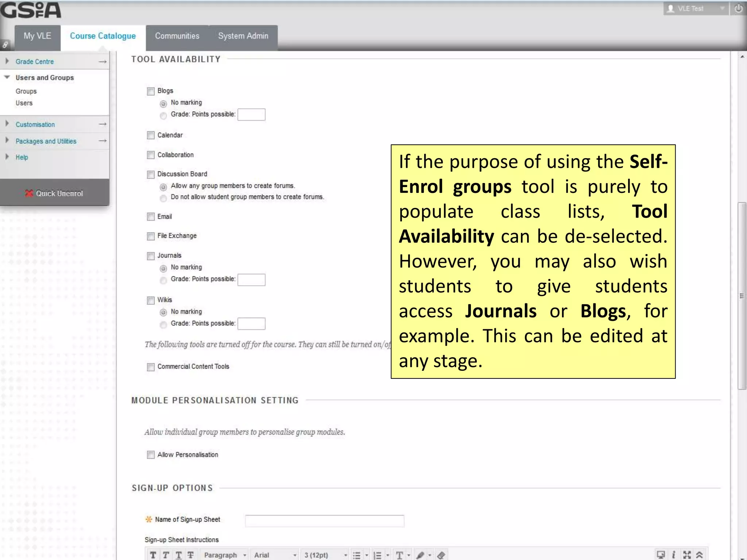Click the bulleted list icon
The height and width of the screenshot is (560, 747).
coord(356,555)
